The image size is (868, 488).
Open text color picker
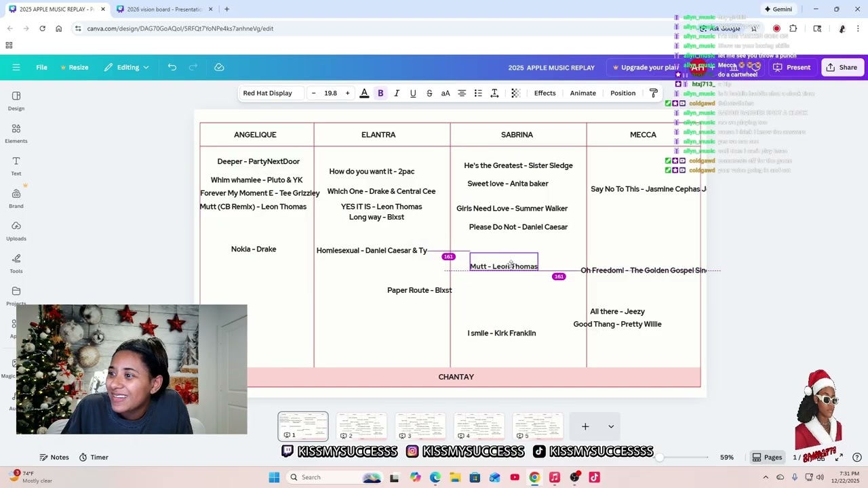point(364,93)
